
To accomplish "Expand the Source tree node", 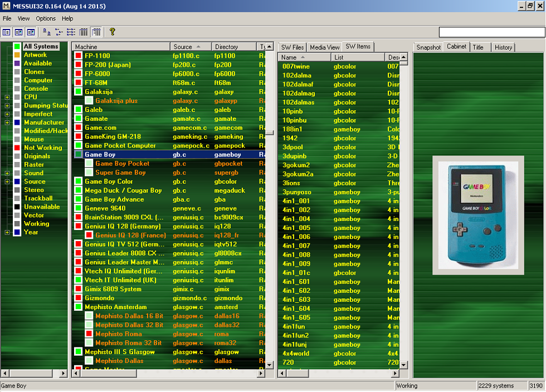I will (x=7, y=182).
